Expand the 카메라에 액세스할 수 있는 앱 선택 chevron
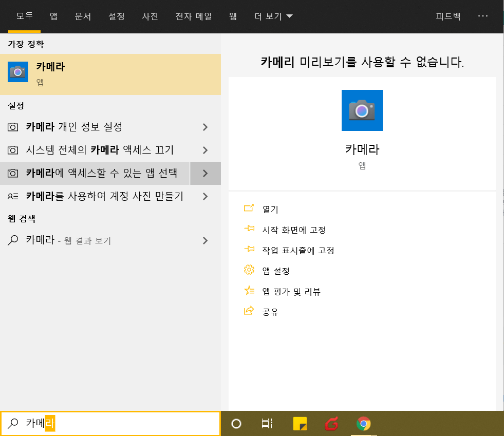This screenshot has width=504, height=436. click(205, 173)
